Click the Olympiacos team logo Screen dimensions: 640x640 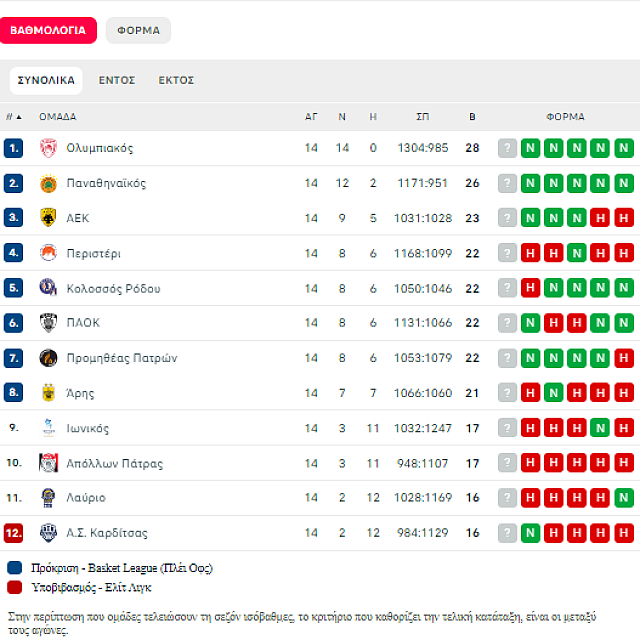coord(48,148)
